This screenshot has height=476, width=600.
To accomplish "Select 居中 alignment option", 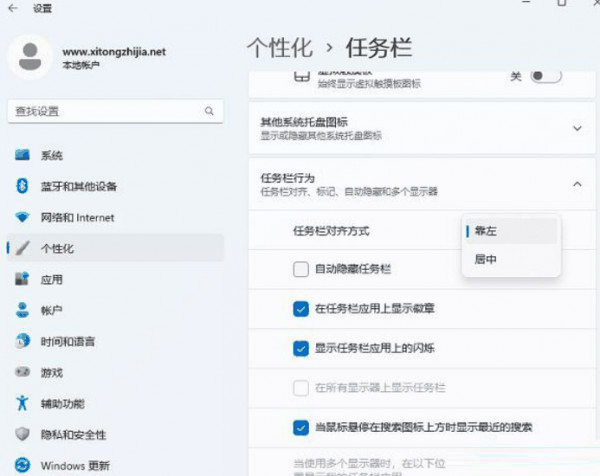I will click(511, 259).
